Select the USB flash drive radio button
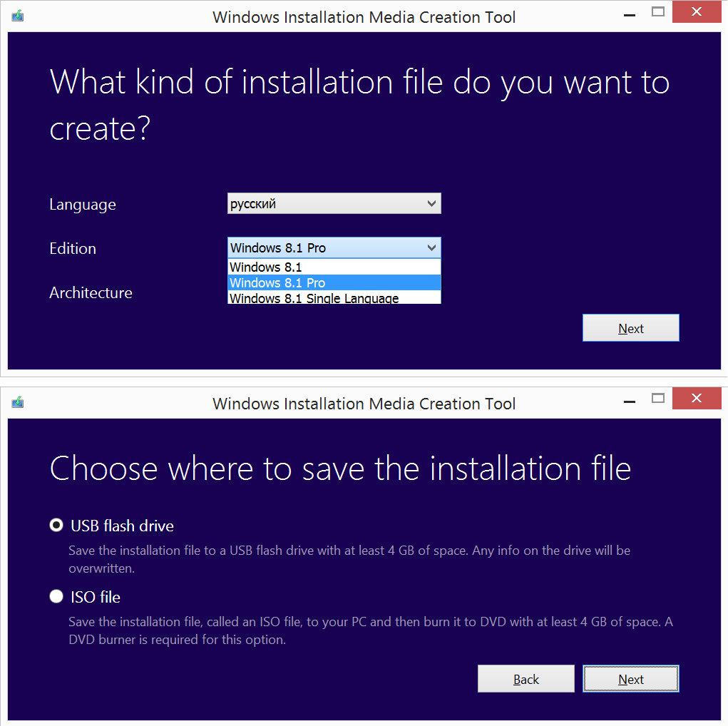 tap(56, 526)
